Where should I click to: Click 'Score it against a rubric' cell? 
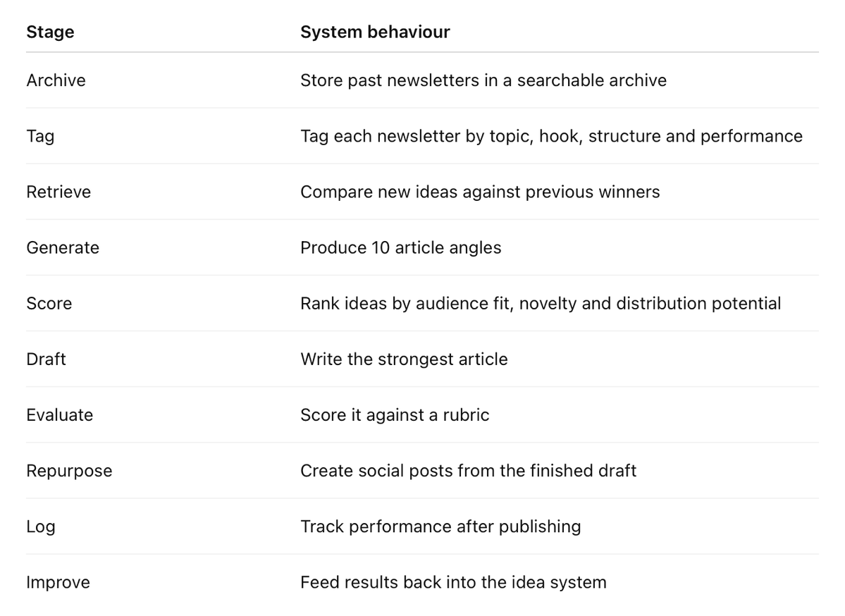[x=395, y=415]
